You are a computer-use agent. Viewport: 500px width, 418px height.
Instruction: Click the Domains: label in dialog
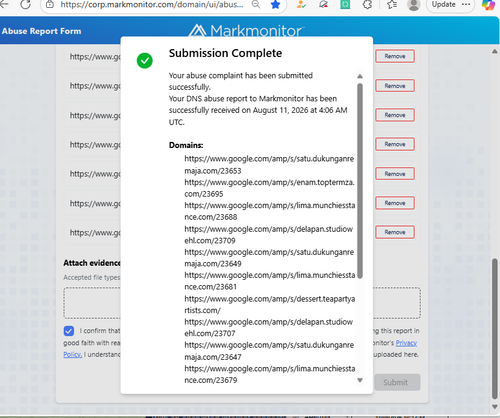pyautogui.click(x=186, y=145)
